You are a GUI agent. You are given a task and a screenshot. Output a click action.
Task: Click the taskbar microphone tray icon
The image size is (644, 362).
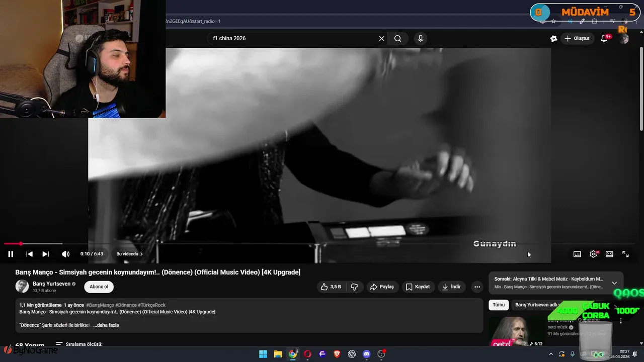572,354
